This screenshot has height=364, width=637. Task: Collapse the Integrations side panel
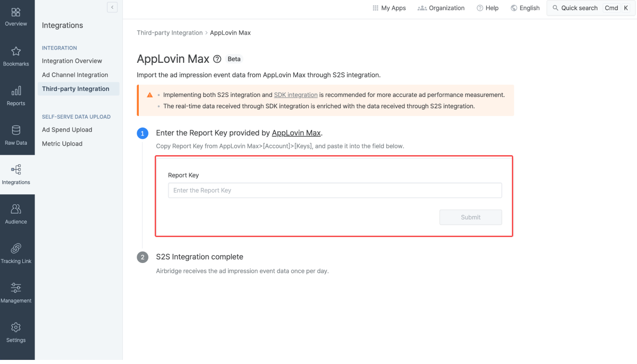[x=112, y=7]
